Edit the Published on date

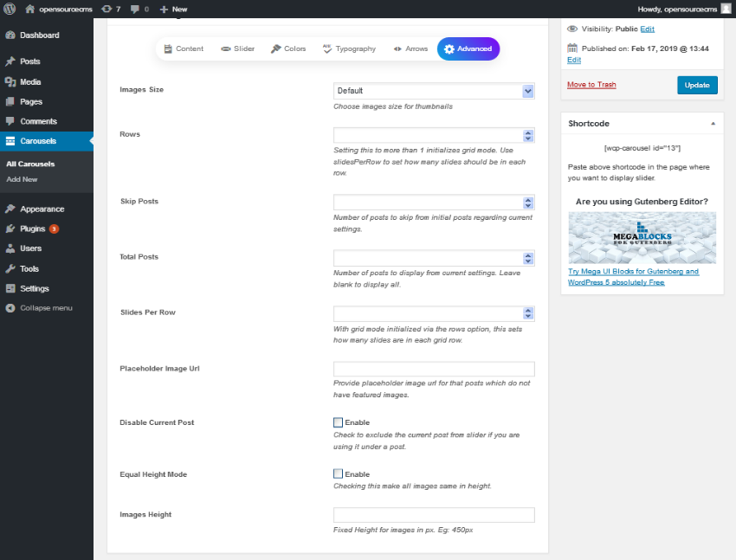pyautogui.click(x=574, y=60)
